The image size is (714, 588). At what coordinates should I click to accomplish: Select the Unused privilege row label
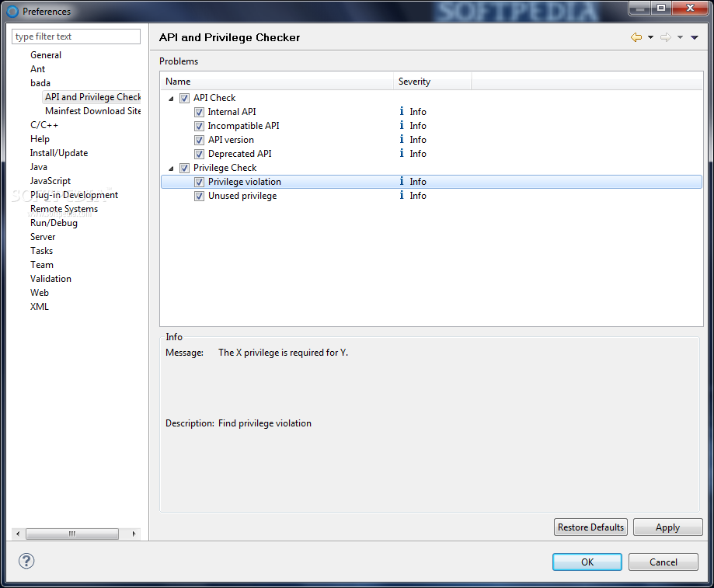242,196
